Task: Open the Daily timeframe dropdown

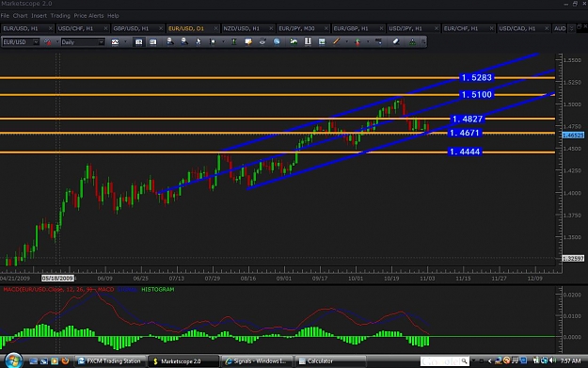Action: point(101,42)
